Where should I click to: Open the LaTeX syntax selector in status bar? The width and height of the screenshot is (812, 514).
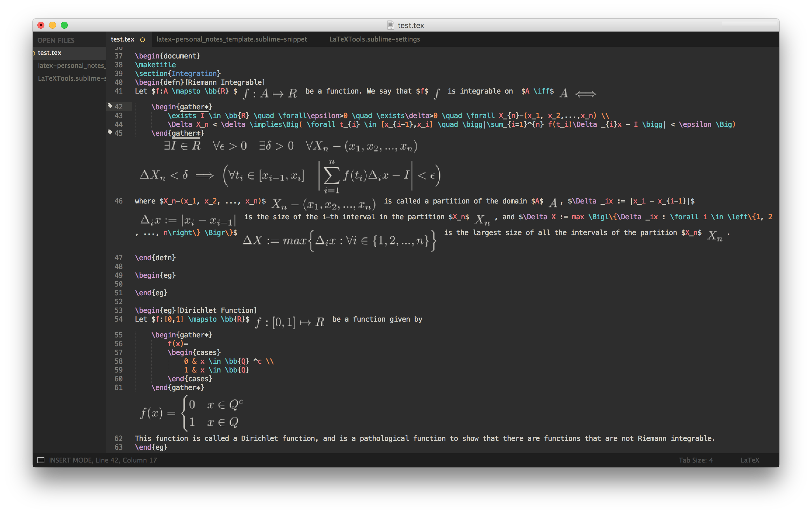(750, 460)
